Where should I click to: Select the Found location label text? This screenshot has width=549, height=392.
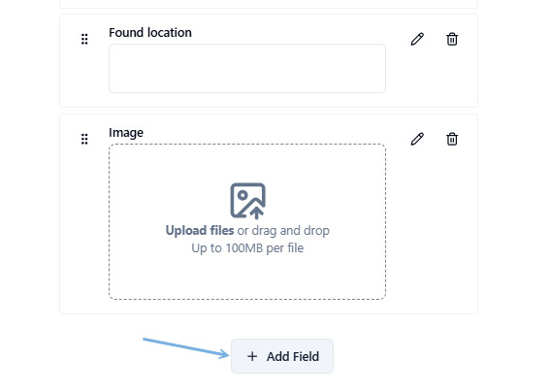(x=150, y=33)
